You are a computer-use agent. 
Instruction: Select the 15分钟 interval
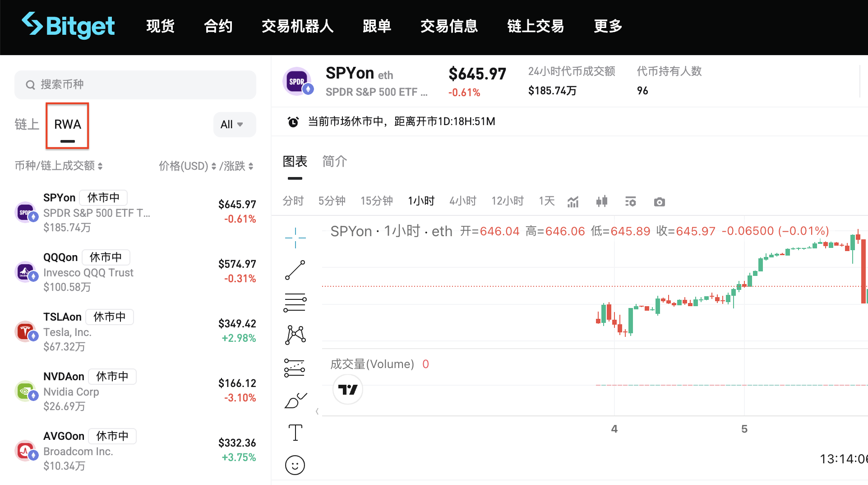[377, 201]
